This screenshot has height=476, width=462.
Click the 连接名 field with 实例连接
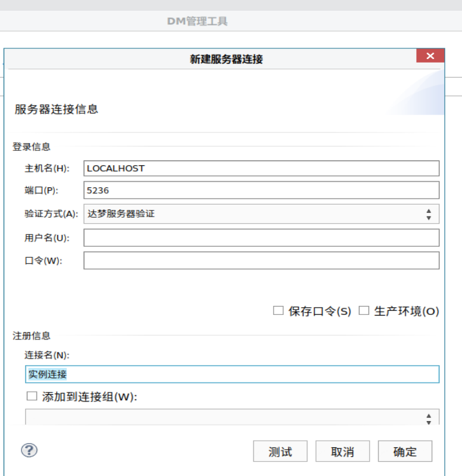click(232, 374)
